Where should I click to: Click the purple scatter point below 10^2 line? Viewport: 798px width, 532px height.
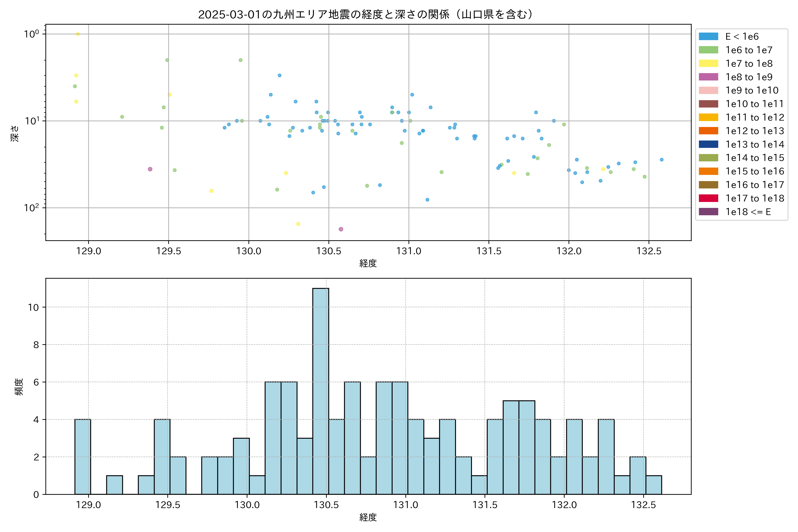[341, 229]
